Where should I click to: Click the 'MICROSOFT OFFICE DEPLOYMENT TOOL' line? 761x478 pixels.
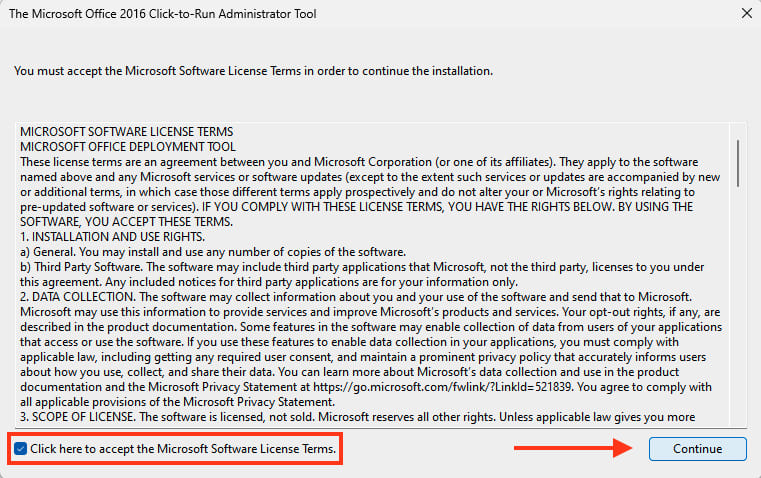(128, 147)
